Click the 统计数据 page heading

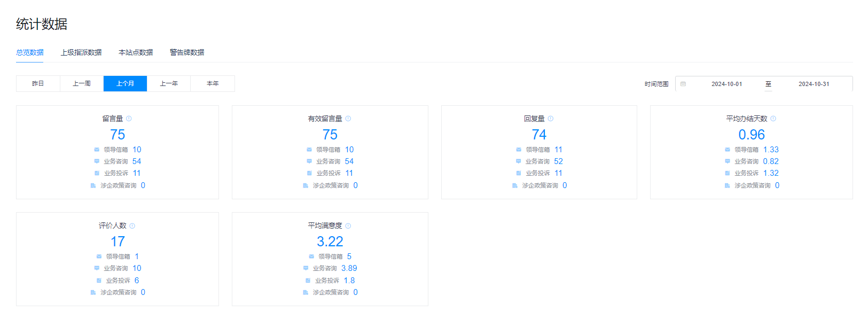[42, 24]
